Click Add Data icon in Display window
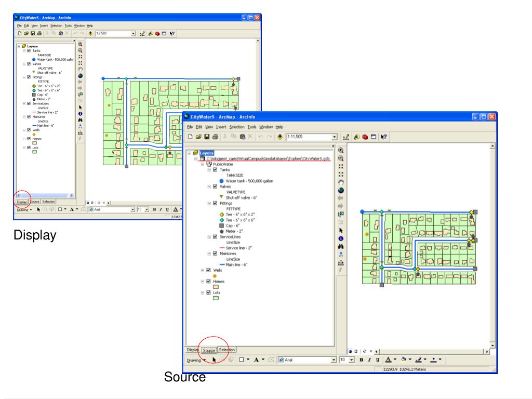Image resolution: width=532 pixels, height=399 pixels. click(x=90, y=34)
